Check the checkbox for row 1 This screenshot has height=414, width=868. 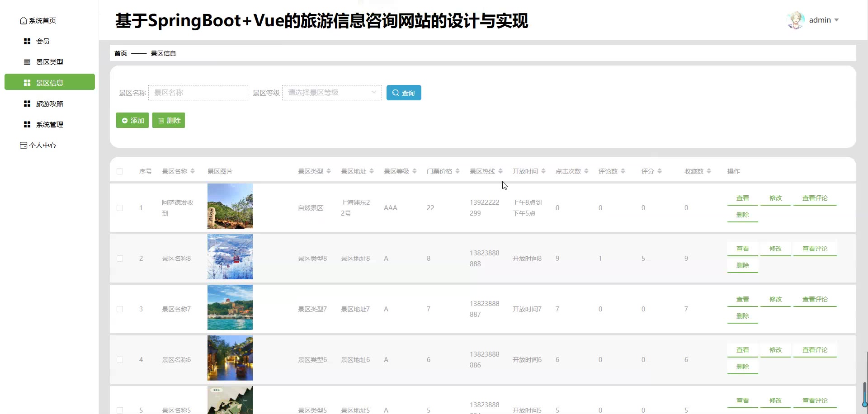pos(120,208)
